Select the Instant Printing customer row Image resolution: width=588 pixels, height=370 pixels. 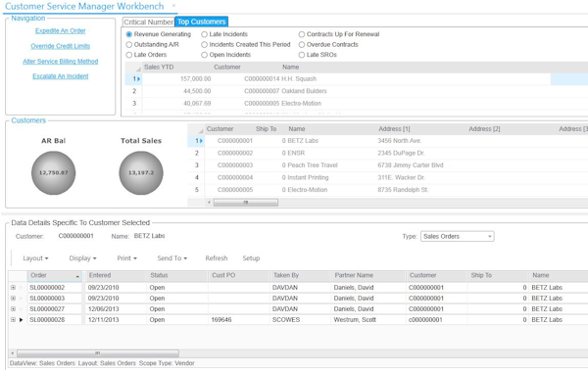[388, 177]
